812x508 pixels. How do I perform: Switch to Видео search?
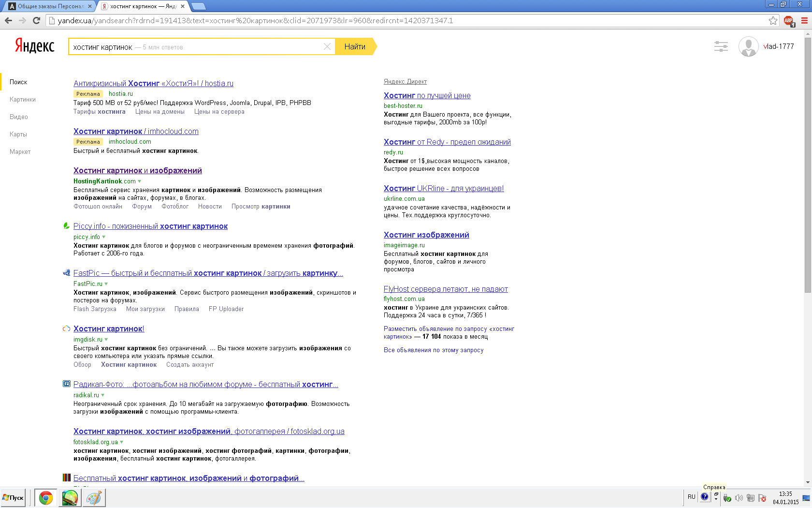19,117
